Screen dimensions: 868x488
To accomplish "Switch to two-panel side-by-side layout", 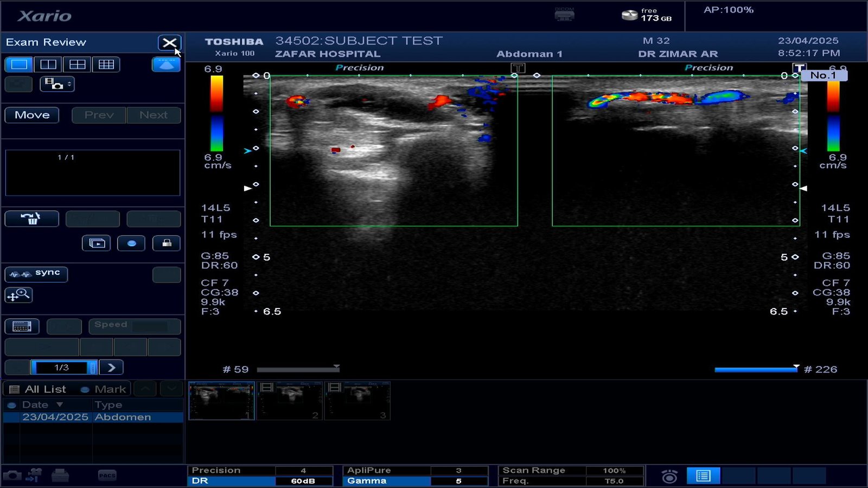I will (x=48, y=65).
